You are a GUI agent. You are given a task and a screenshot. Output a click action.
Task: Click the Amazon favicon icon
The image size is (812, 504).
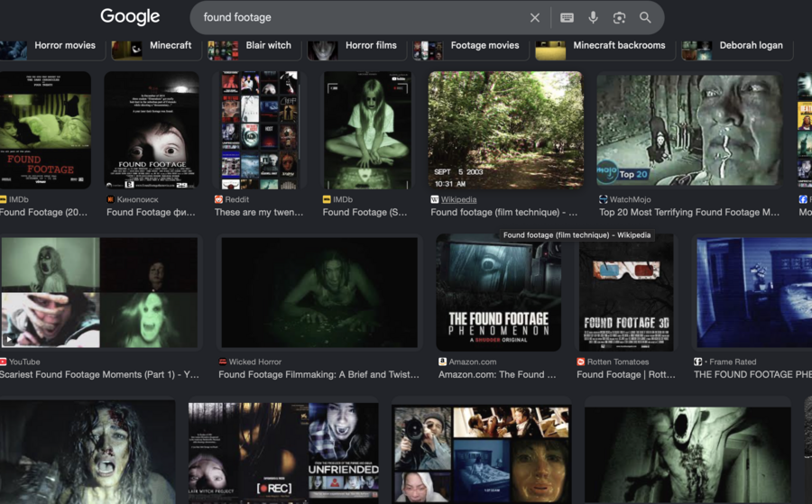(x=443, y=362)
